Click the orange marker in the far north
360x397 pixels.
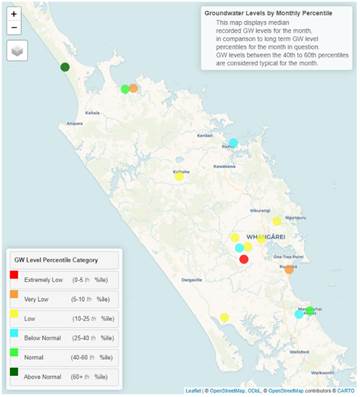[133, 88]
